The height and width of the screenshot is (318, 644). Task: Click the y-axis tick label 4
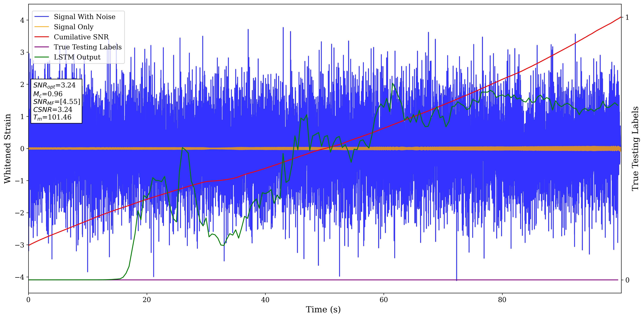[22, 20]
